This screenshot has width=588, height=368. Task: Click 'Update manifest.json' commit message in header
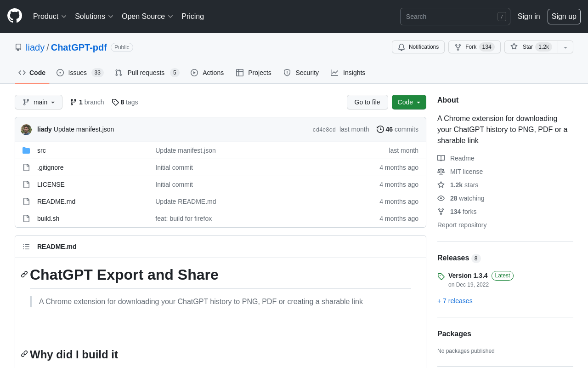(84, 129)
